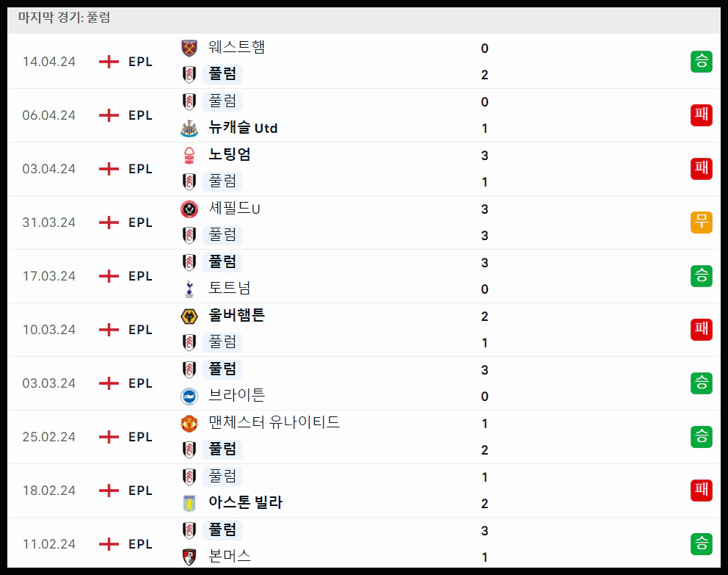Select the 11.02.24 match date
The image size is (728, 575).
[48, 544]
